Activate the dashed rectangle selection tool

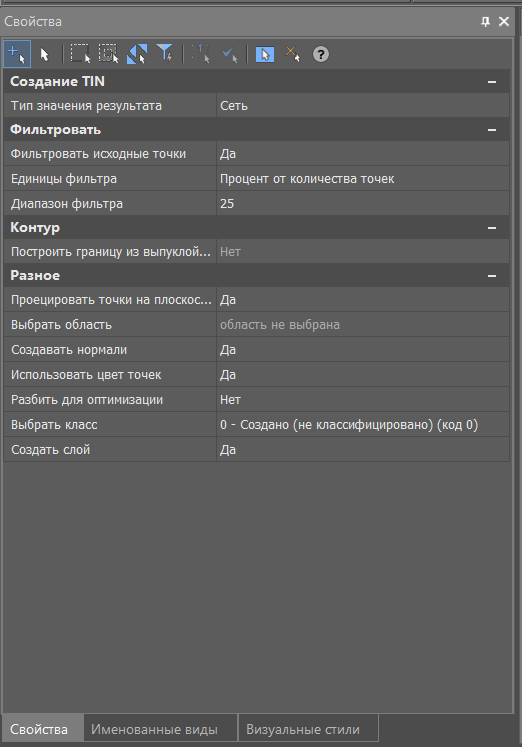click(x=80, y=54)
